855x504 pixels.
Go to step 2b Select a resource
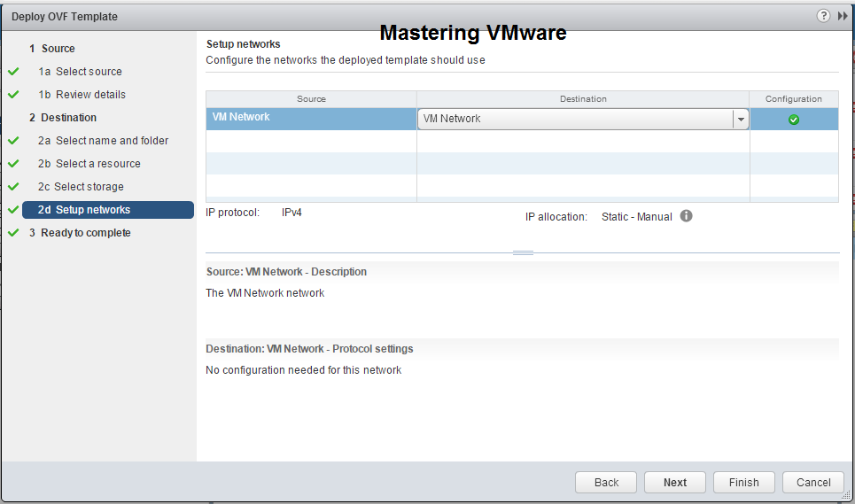pyautogui.click(x=89, y=164)
